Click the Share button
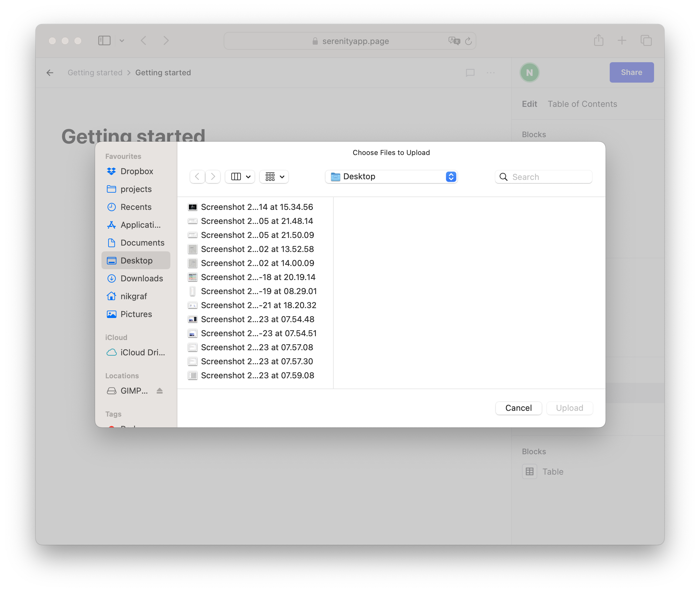The width and height of the screenshot is (700, 592). click(631, 72)
